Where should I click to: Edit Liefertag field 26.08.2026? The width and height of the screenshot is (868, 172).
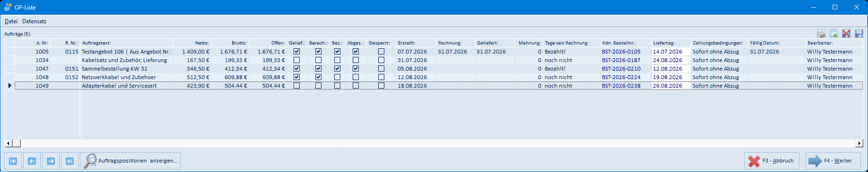671,86
